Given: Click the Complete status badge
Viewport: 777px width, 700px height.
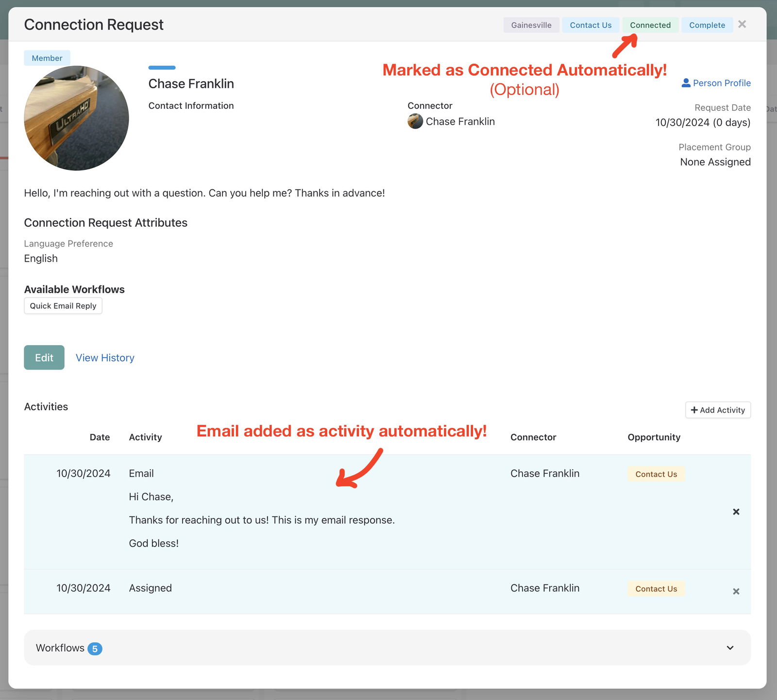Looking at the screenshot, I should 707,25.
